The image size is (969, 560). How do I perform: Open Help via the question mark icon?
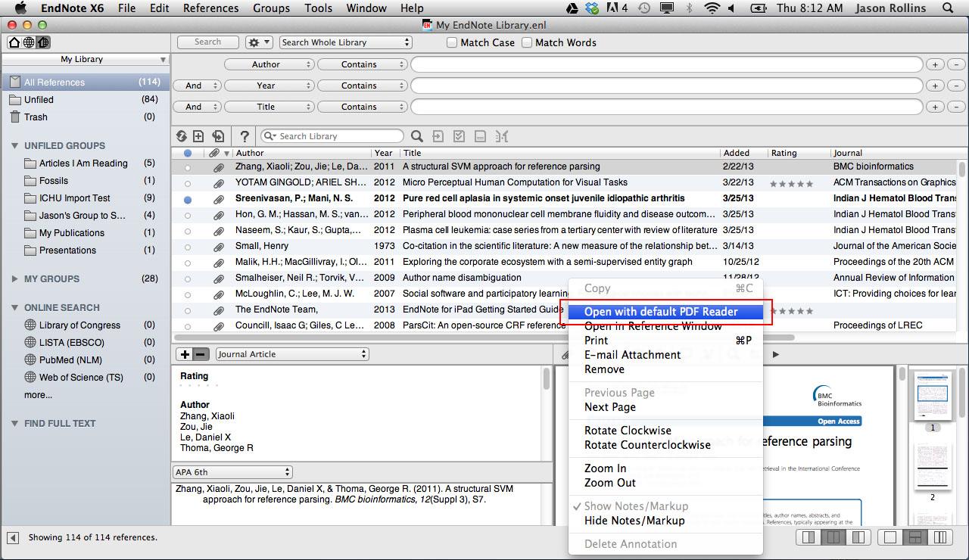(x=245, y=136)
